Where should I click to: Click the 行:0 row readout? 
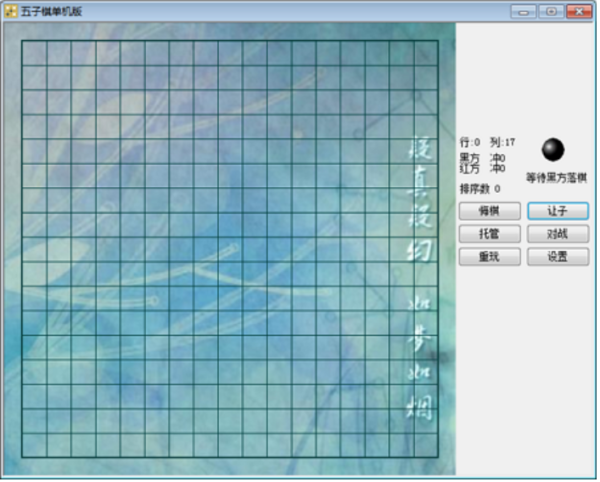(470, 142)
